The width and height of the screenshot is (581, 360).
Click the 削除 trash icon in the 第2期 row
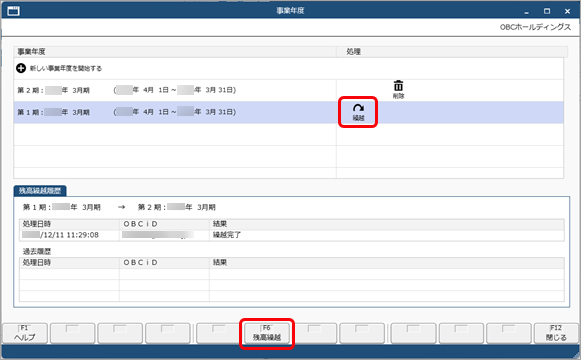click(x=398, y=89)
